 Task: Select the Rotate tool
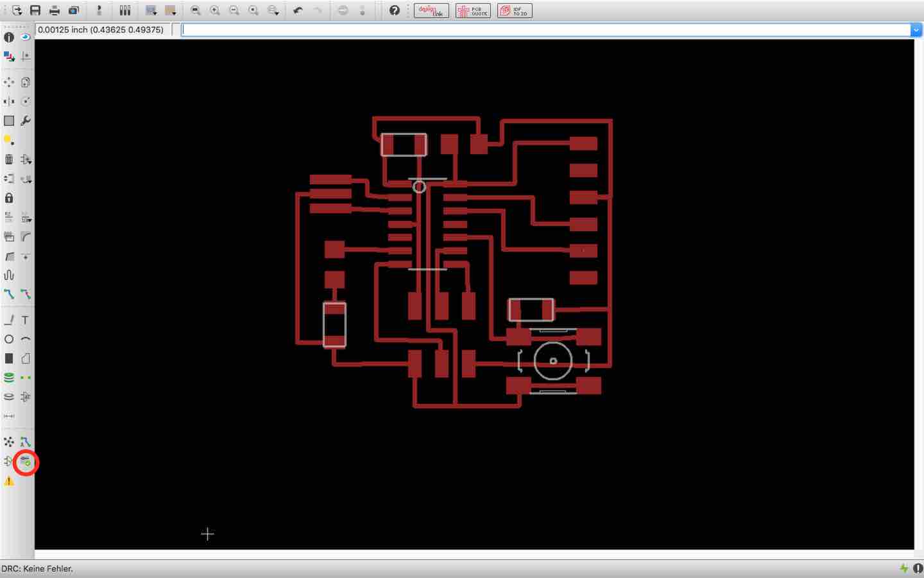click(26, 101)
